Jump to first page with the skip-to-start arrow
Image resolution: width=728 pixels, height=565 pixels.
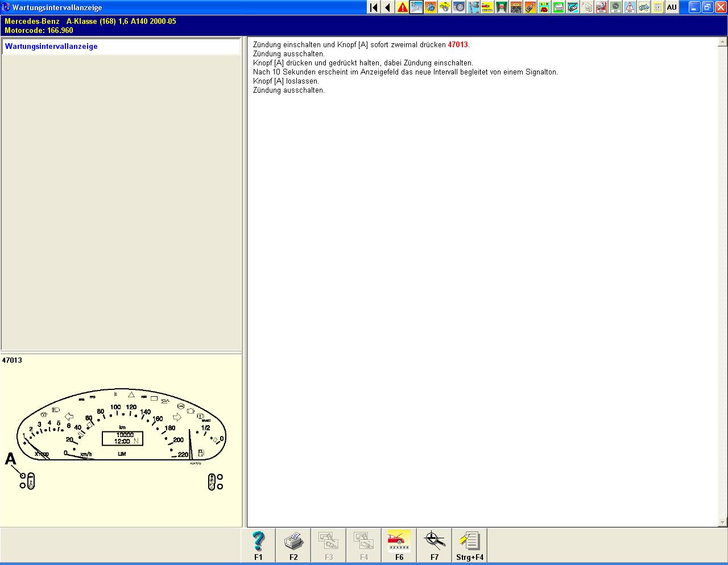[374, 7]
